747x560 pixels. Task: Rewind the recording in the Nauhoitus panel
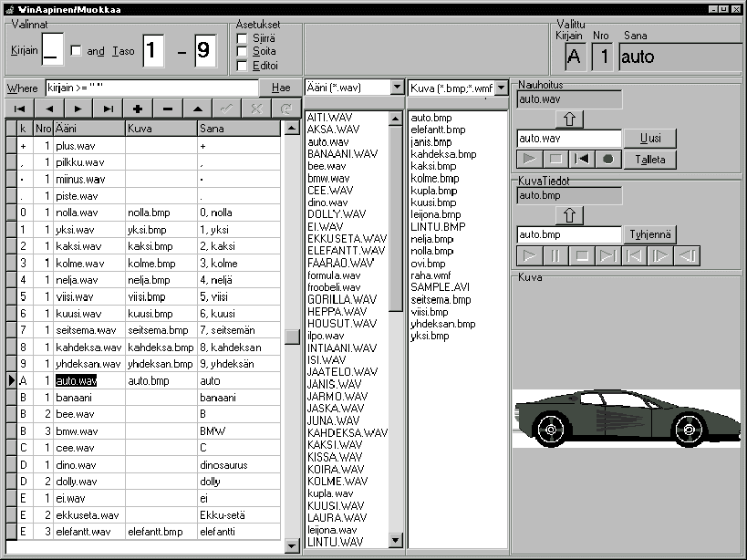click(582, 159)
